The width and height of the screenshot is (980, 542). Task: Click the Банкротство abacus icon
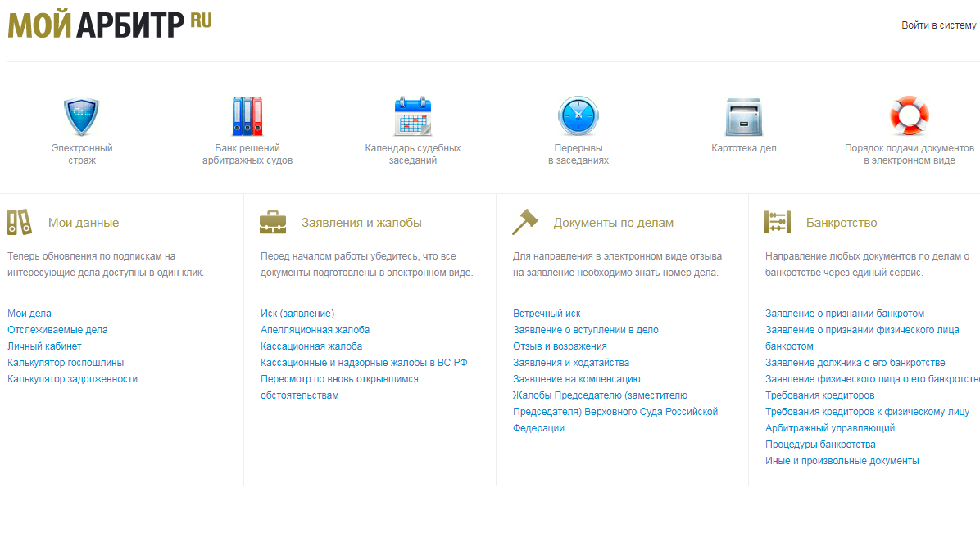[778, 223]
